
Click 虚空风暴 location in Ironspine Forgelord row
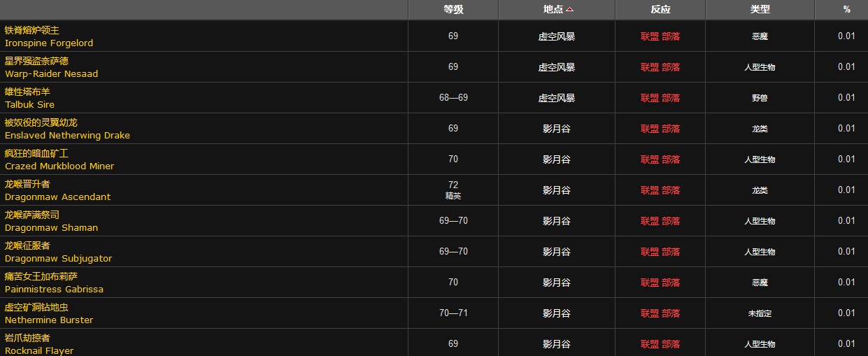point(557,36)
